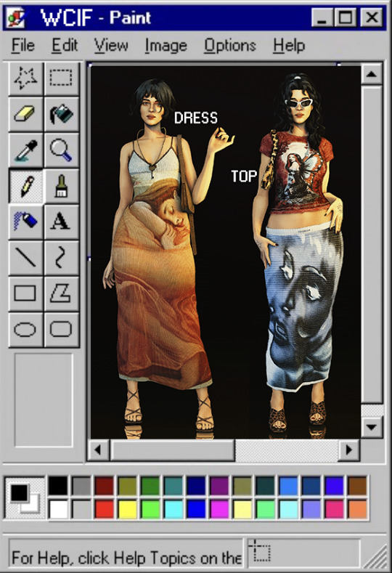
Task: Click the vertical scrollbar down arrow
Action: pyautogui.click(x=372, y=426)
